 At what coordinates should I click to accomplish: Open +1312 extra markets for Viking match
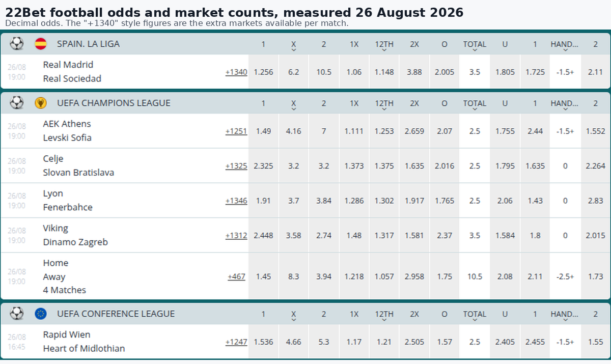click(x=236, y=236)
